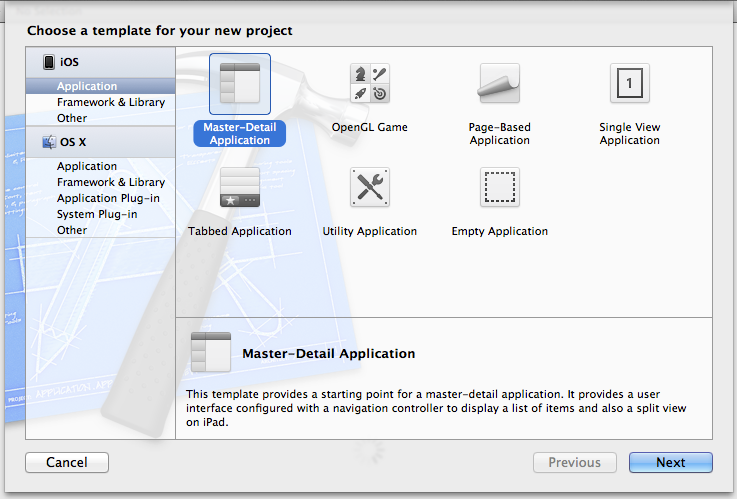Click the Empty Application label text
The height and width of the screenshot is (499, 737).
500,231
